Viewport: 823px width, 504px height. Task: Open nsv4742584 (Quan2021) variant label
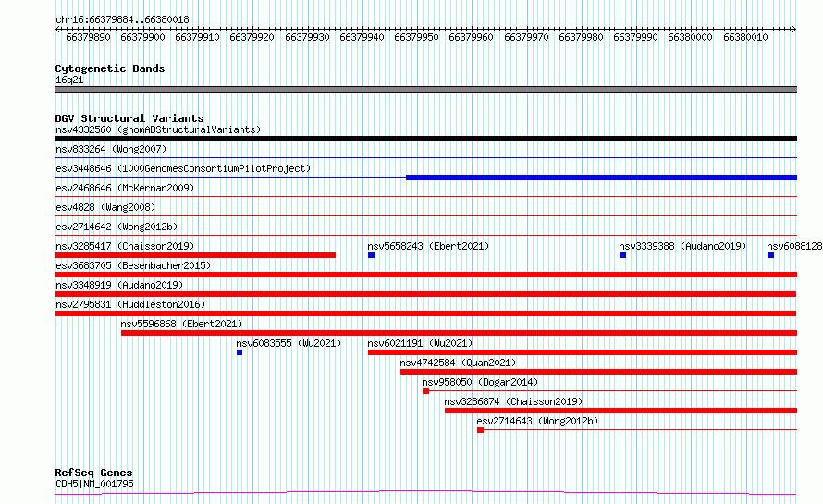coord(458,363)
